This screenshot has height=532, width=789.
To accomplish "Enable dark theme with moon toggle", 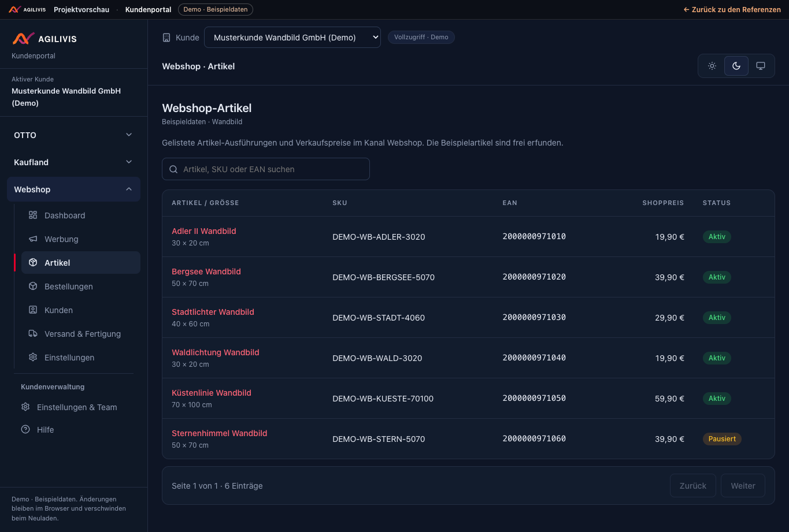I will (x=736, y=66).
